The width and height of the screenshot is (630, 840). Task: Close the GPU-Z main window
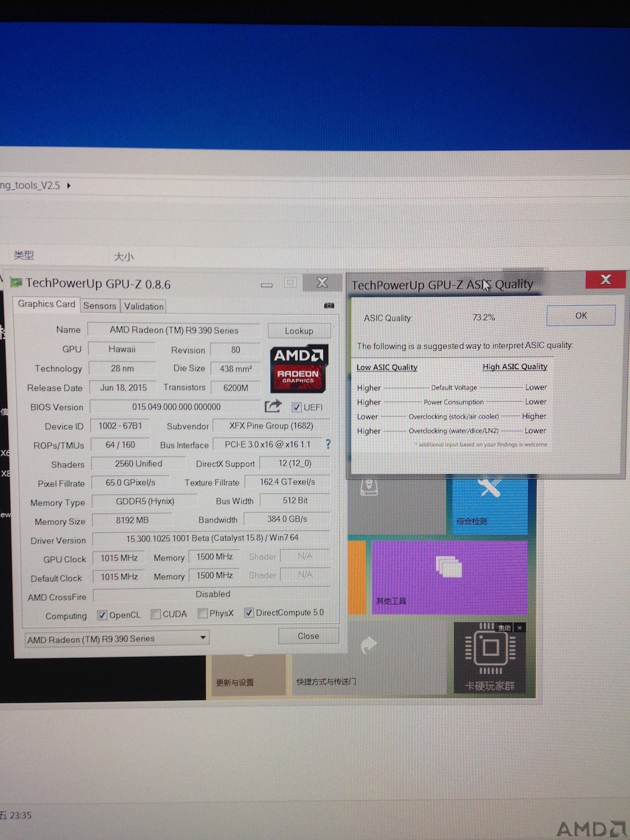322,282
